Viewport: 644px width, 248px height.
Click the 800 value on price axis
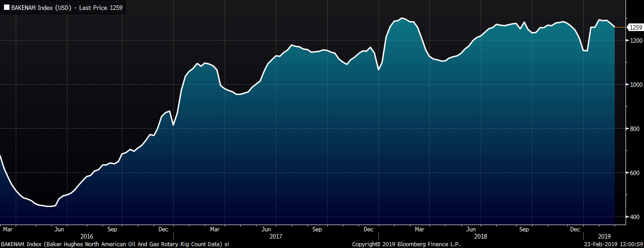(x=634, y=129)
